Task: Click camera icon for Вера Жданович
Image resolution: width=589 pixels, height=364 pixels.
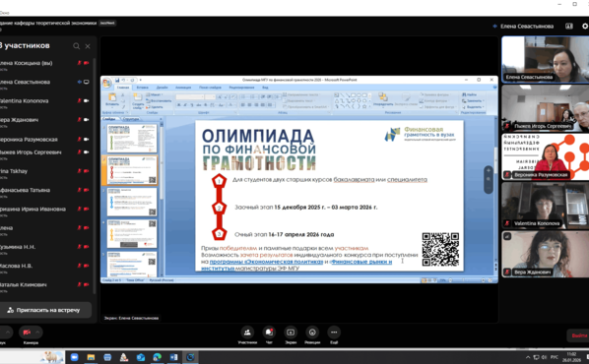Action: click(x=86, y=120)
